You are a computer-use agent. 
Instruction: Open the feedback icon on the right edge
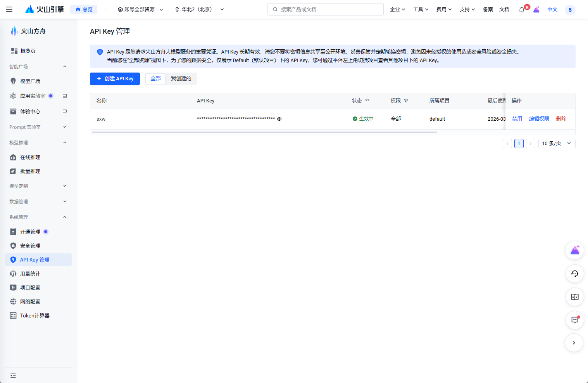[x=574, y=320]
